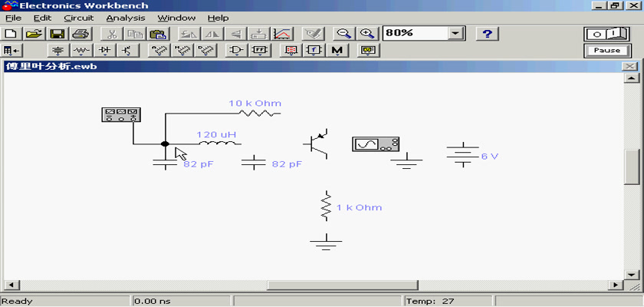This screenshot has height=307, width=644.
Task: Open the Circuit menu
Action: (79, 18)
